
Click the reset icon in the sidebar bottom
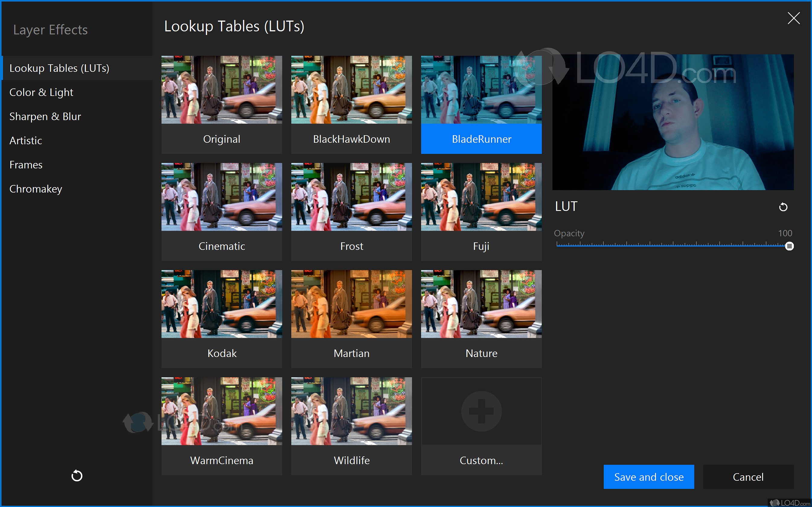(77, 476)
